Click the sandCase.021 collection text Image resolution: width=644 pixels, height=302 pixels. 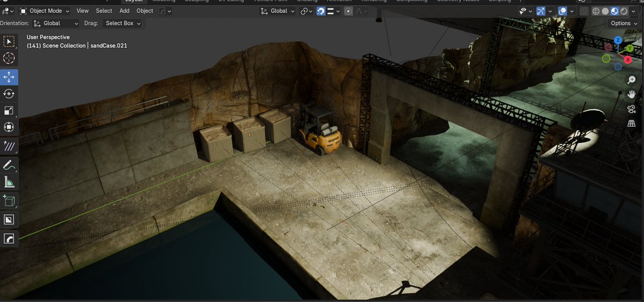coord(109,46)
